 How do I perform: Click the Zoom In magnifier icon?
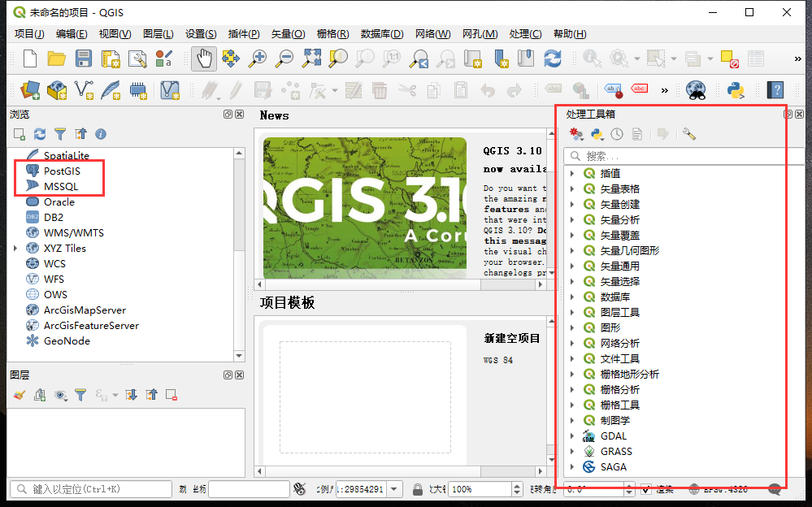tap(258, 58)
